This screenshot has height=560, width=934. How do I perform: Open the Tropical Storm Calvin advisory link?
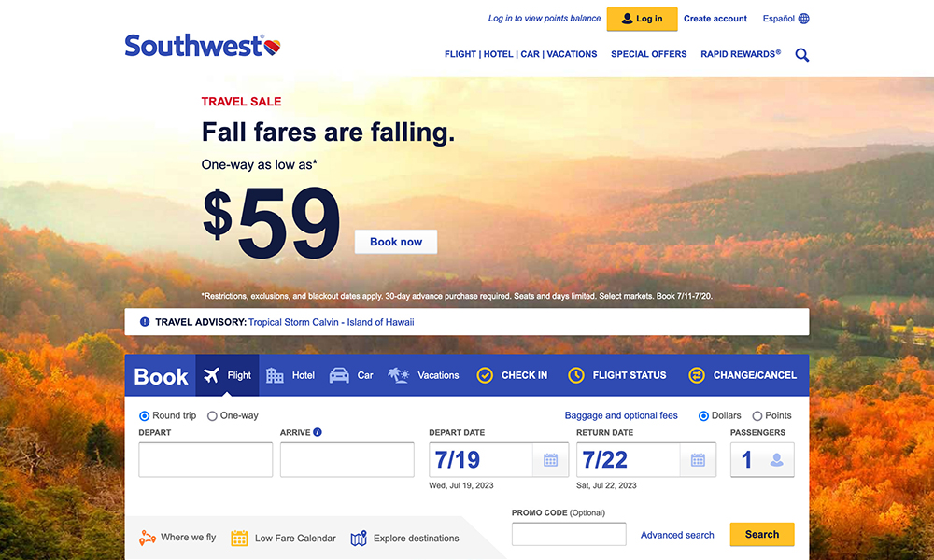pos(331,322)
